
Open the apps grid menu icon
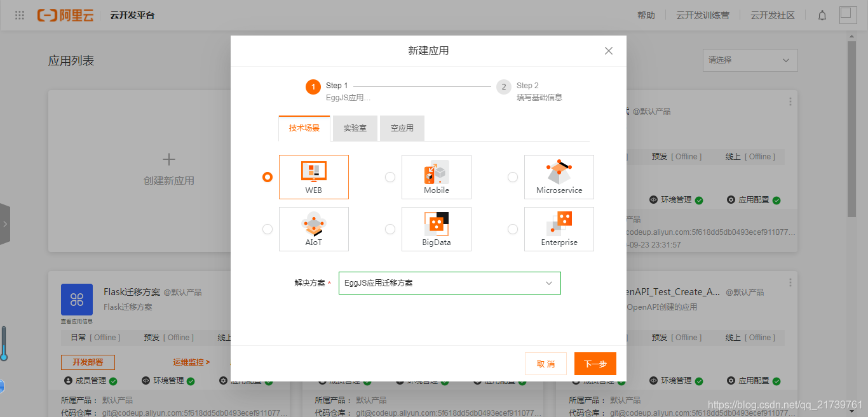pos(20,15)
